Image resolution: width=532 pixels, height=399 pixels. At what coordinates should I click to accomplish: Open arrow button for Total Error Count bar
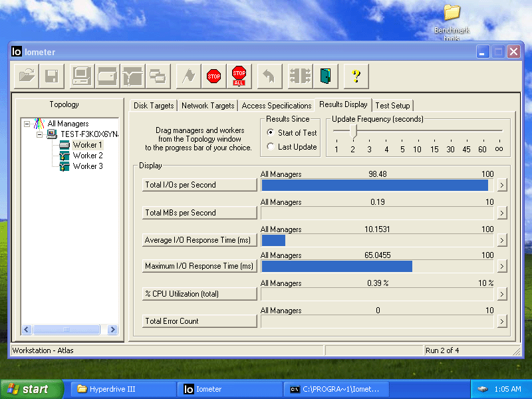[502, 321]
